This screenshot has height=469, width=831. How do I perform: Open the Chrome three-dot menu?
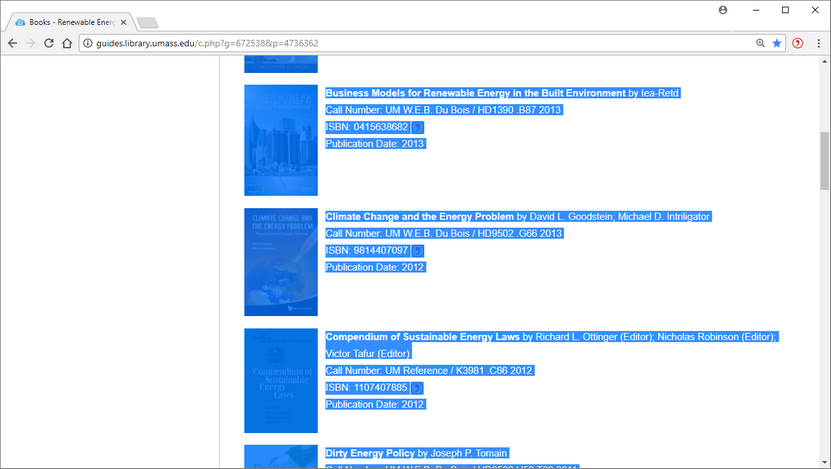click(818, 43)
